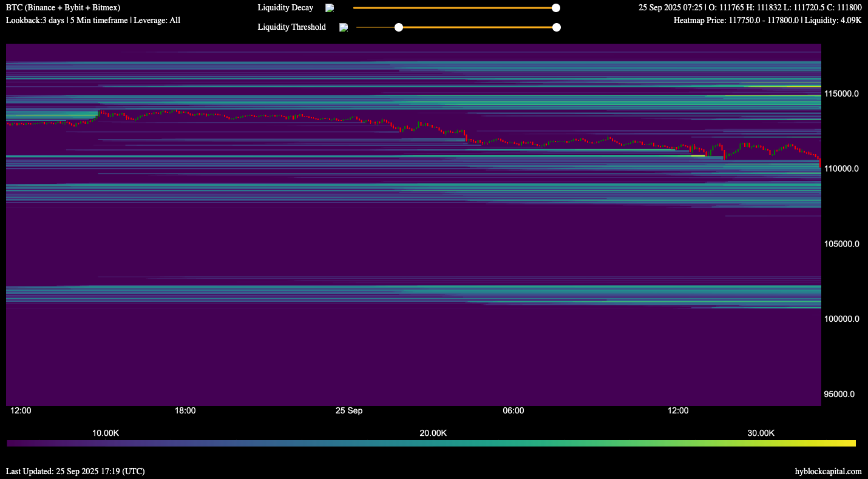Viewport: 868px width, 479px height.
Task: Click the Liquidity Decay info icon
Action: click(329, 8)
